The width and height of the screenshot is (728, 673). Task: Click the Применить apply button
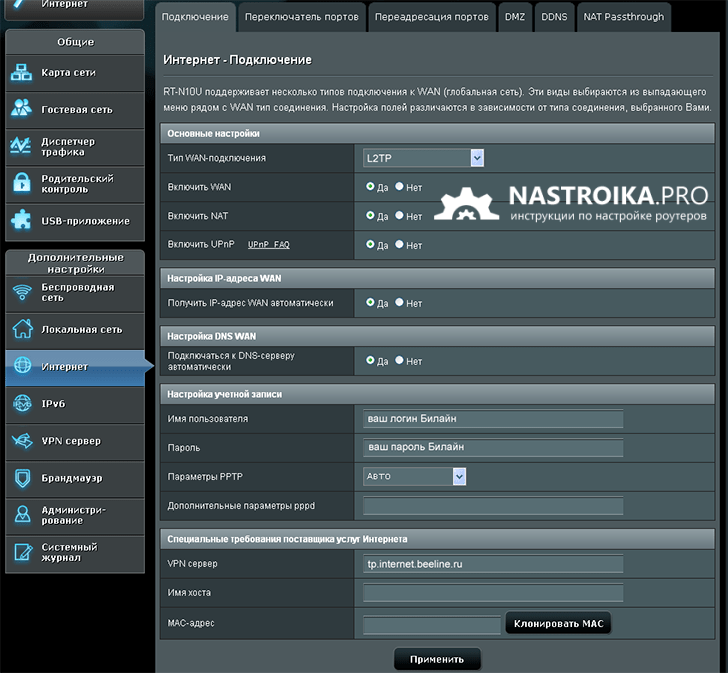[437, 659]
